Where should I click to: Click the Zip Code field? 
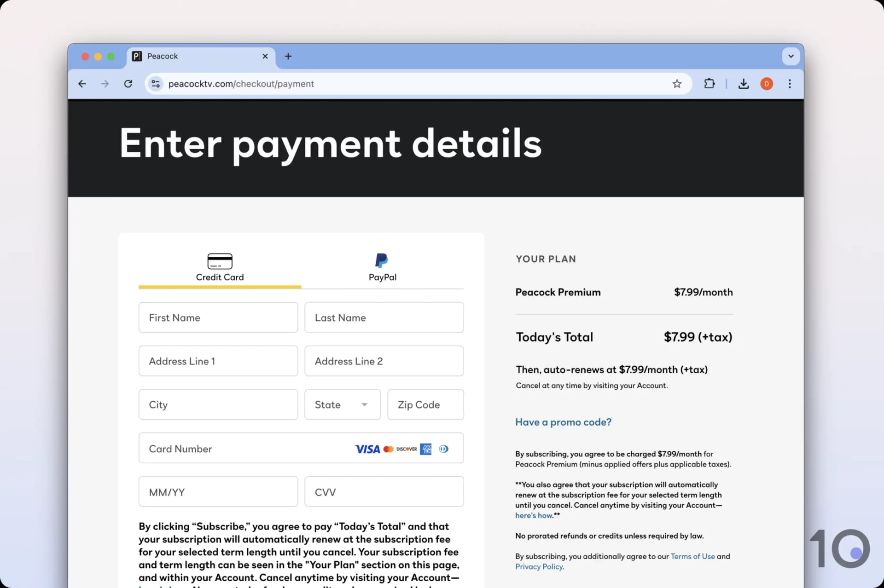[425, 404]
